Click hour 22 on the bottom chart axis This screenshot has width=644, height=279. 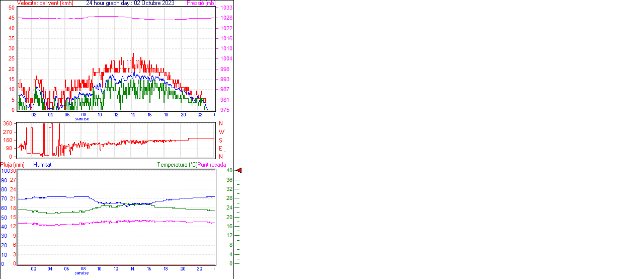199,269
